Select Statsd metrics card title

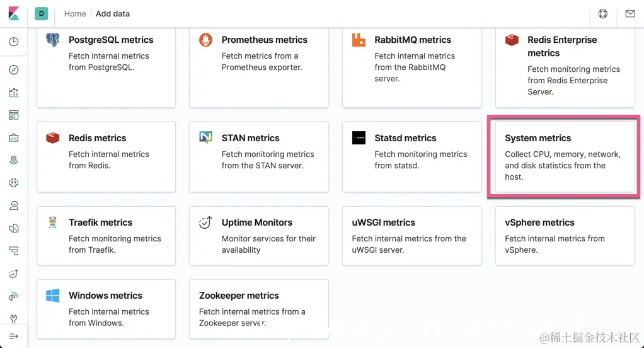[x=405, y=138]
